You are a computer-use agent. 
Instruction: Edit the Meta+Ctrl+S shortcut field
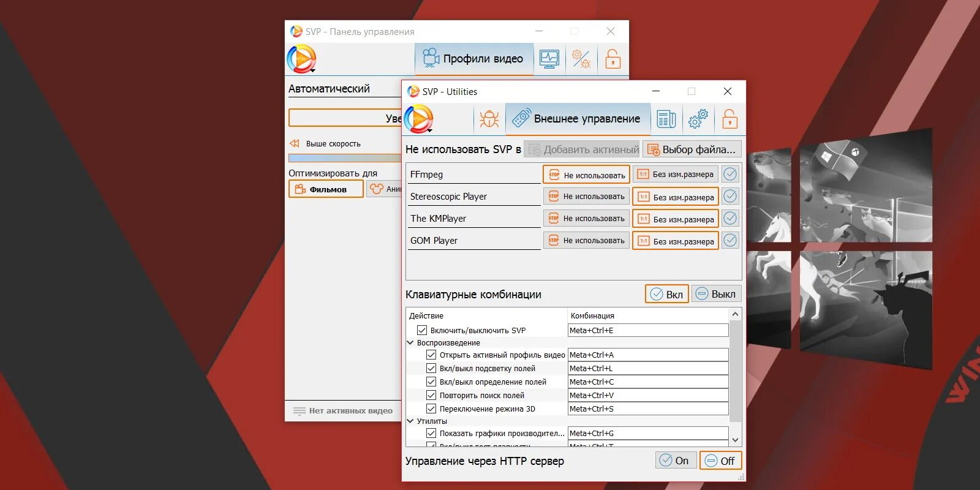(x=648, y=409)
